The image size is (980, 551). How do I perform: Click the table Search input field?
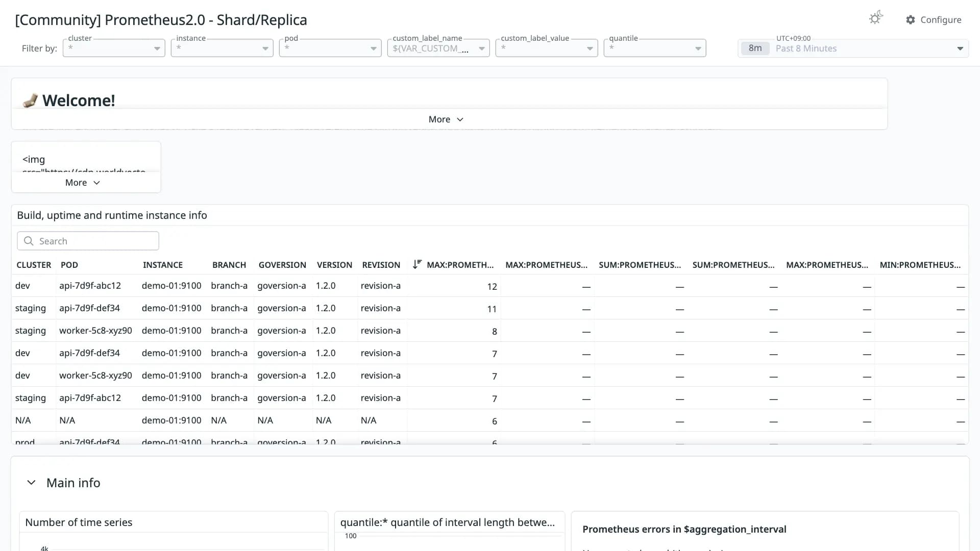point(88,241)
